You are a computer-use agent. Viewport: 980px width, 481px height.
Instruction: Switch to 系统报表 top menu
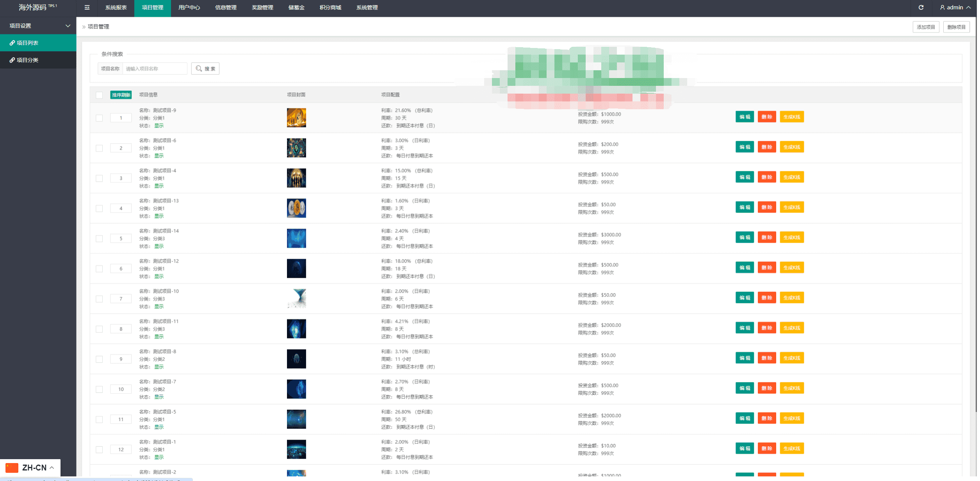click(x=116, y=7)
